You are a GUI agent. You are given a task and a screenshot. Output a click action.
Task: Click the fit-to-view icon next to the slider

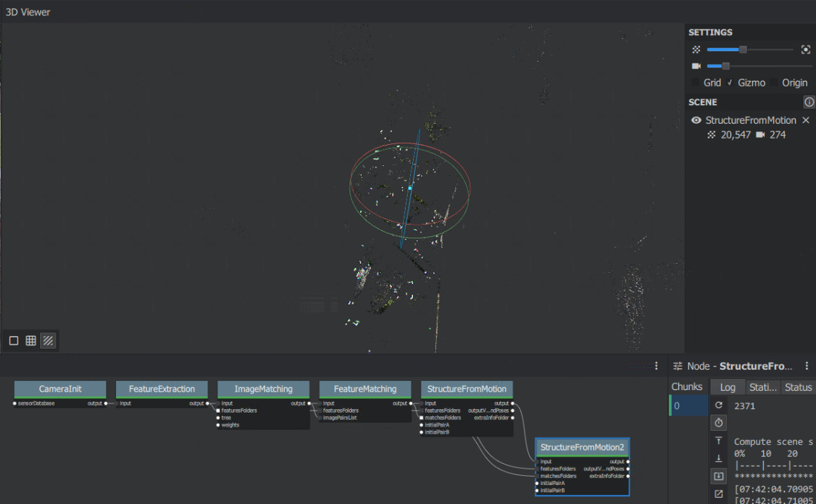805,49
